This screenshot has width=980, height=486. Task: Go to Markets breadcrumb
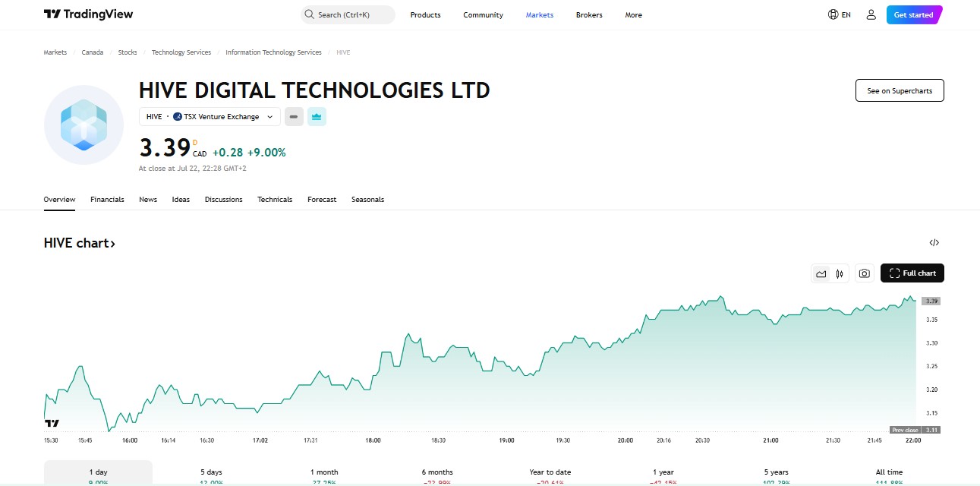(x=55, y=52)
